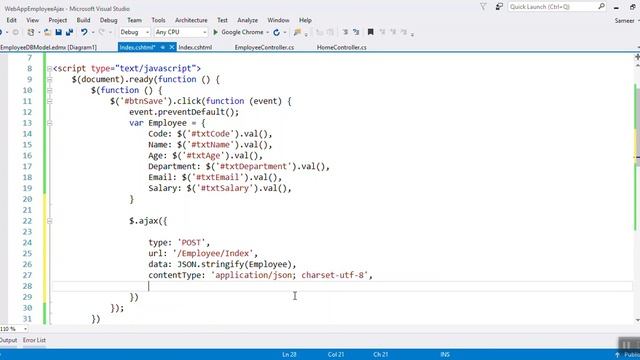The image size is (640, 360).
Task: Click the 'Ln 28' status bar indicator
Action: [289, 355]
